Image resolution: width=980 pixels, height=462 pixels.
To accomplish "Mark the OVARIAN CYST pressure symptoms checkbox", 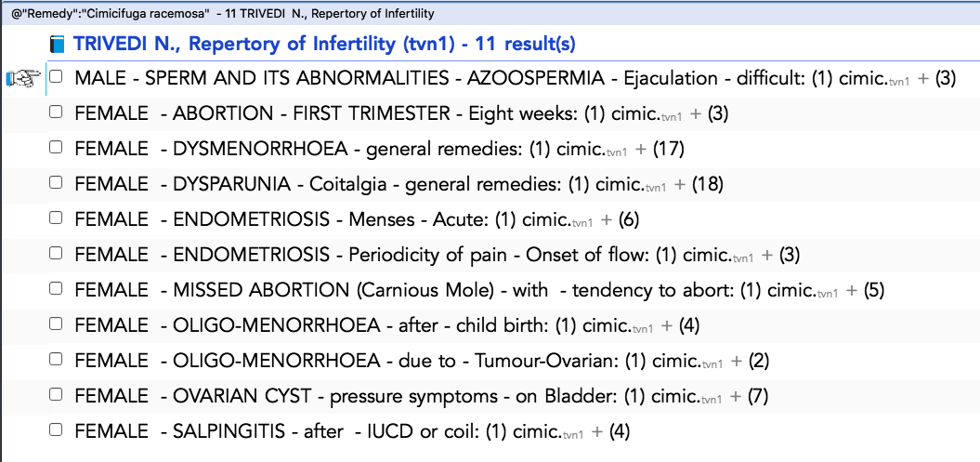I will (57, 394).
